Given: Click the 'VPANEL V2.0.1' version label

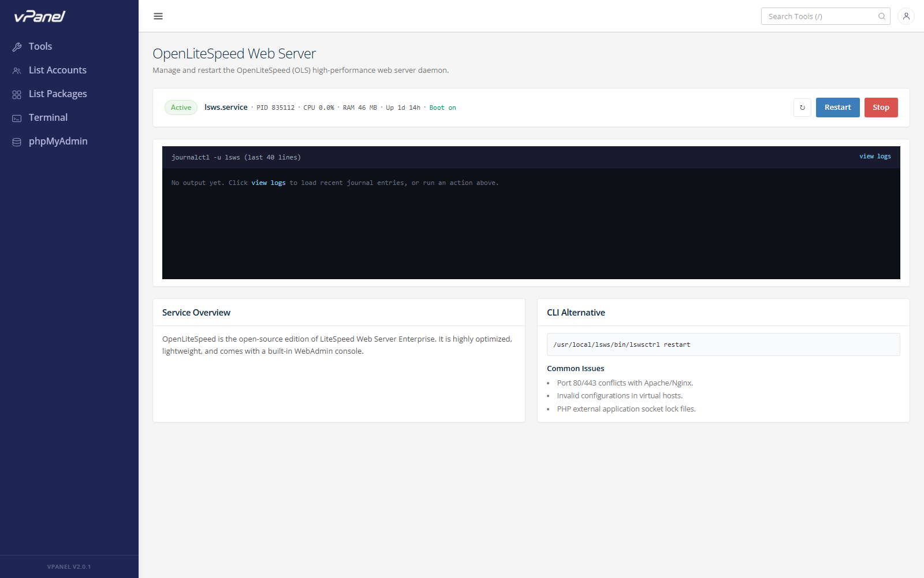Looking at the screenshot, I should coord(69,566).
